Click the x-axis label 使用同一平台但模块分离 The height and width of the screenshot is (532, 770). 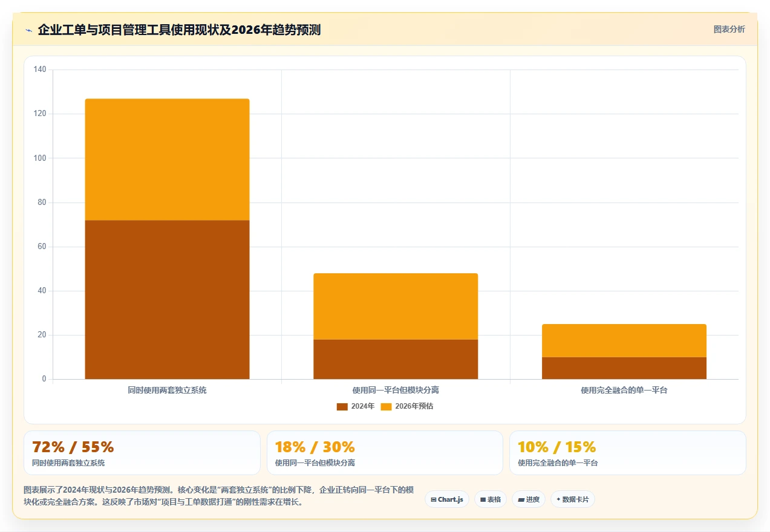tap(396, 391)
